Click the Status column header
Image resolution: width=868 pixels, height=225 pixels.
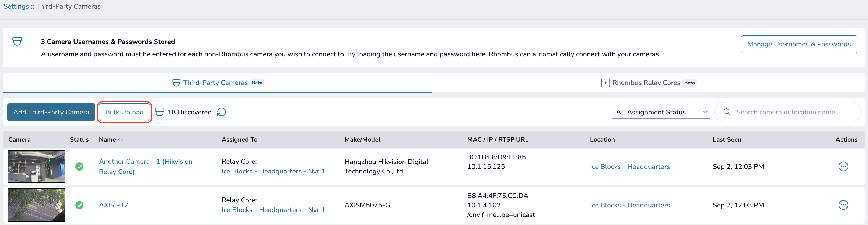pyautogui.click(x=79, y=139)
